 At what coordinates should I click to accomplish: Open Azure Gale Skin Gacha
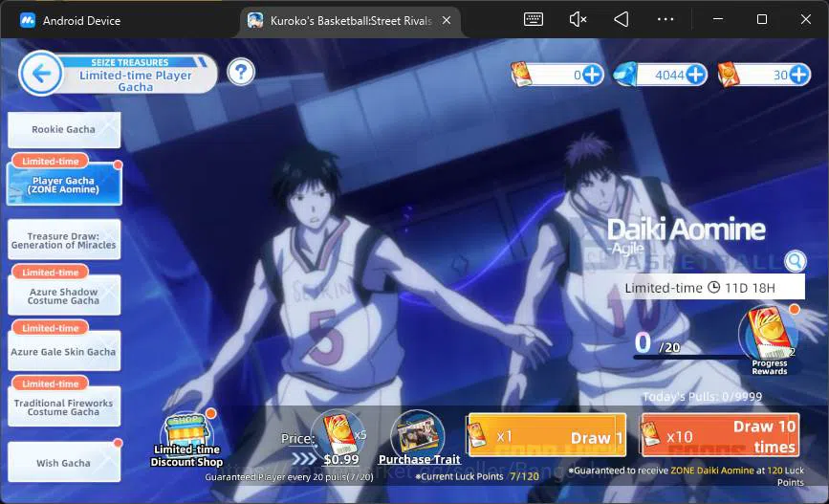pos(64,351)
